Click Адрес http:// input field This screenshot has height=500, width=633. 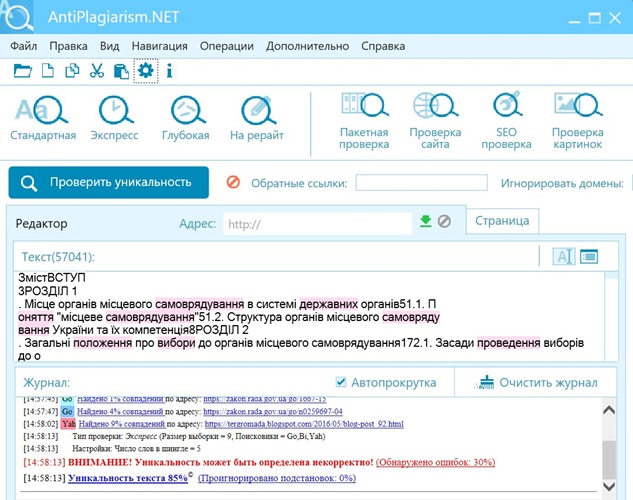point(317,224)
